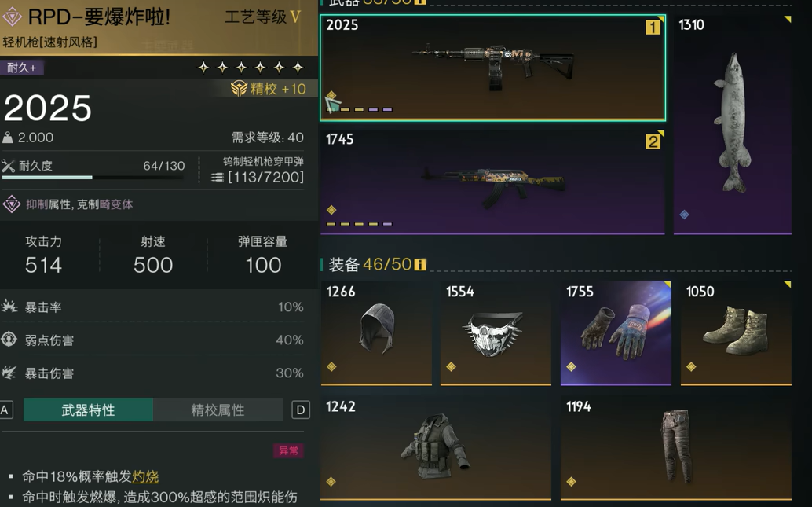This screenshot has height=507, width=812.
Task: Switch to the 武器特性 tab
Action: tap(88, 410)
